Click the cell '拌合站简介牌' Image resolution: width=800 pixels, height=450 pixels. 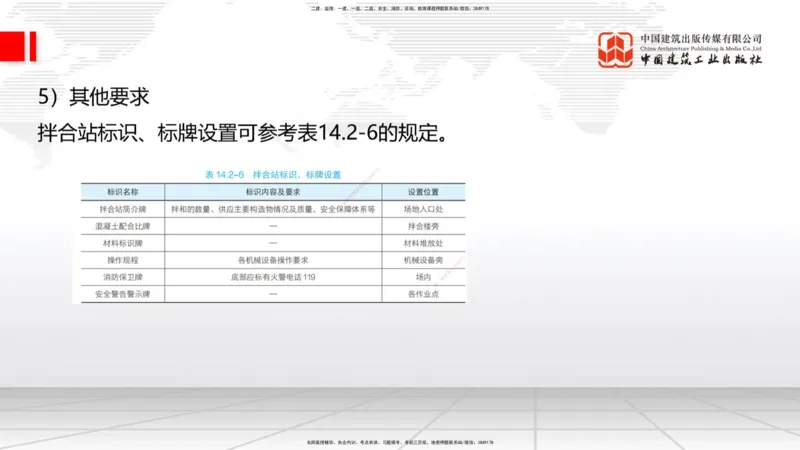[122, 209]
